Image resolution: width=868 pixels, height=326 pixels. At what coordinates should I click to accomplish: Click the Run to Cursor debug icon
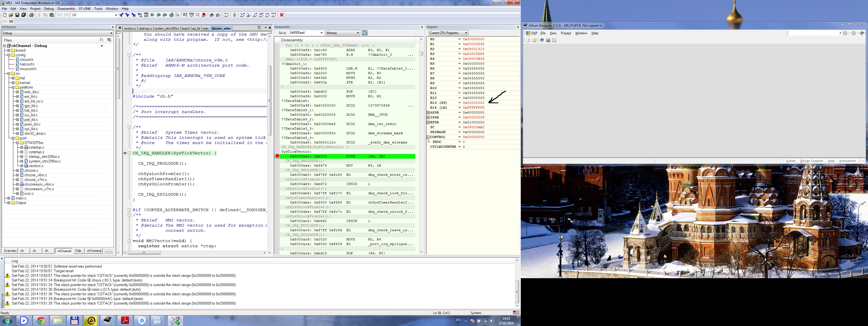point(267,15)
